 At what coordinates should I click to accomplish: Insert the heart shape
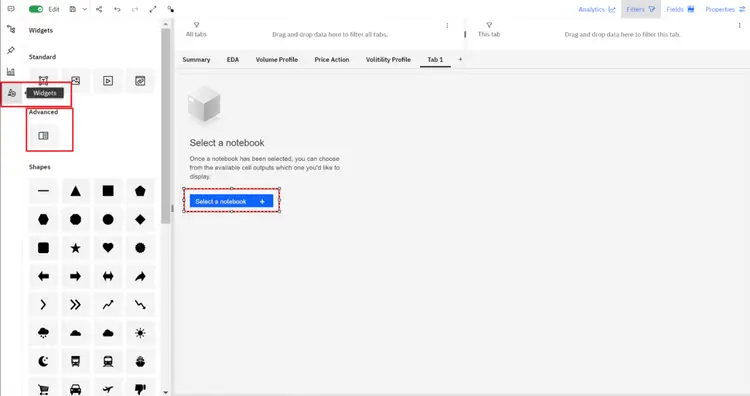pyautogui.click(x=108, y=248)
